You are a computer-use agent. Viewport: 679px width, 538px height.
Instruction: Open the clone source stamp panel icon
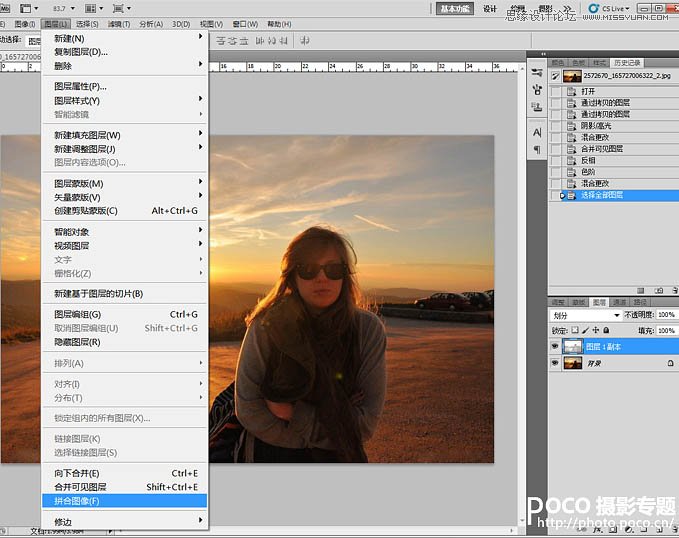(537, 106)
